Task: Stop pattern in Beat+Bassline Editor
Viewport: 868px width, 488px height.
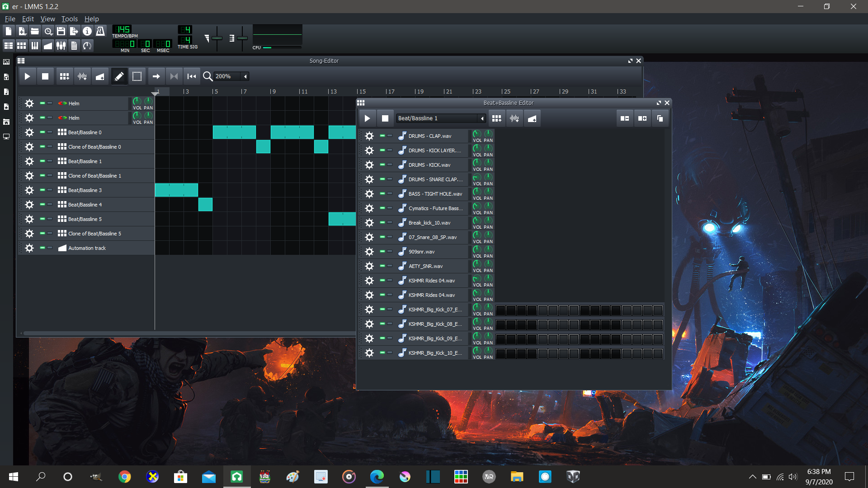Action: click(385, 118)
